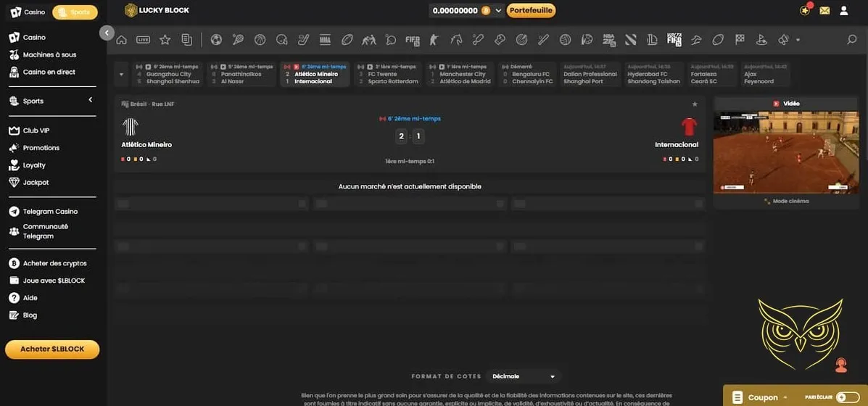Open Jackpot menu item
868x406 pixels.
click(x=29, y=182)
